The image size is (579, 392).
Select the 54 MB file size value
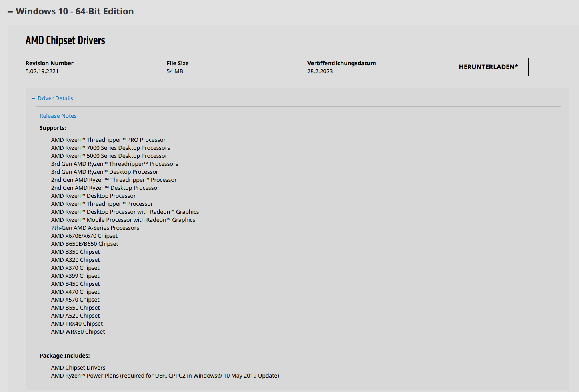(175, 71)
